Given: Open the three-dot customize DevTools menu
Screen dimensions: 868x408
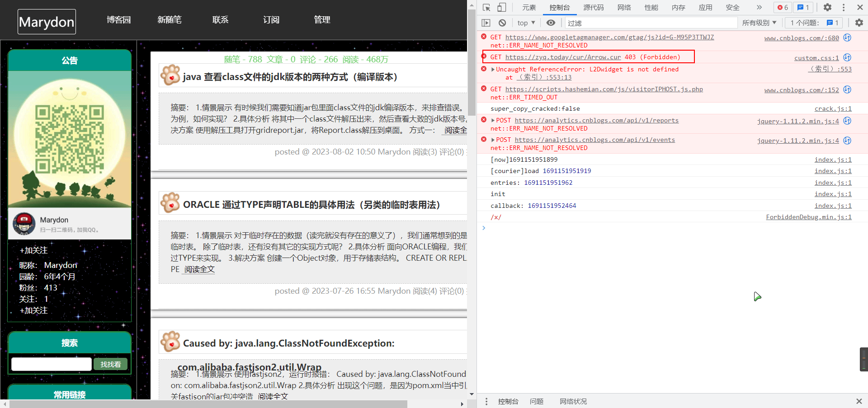Looking at the screenshot, I should [843, 7].
